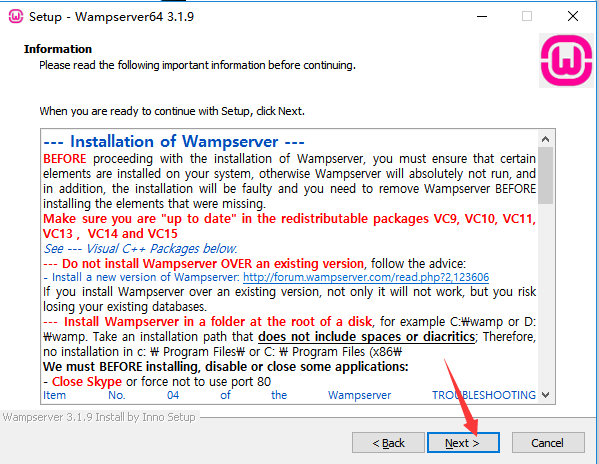Click 'See --- Visual C++ Packages below' italic text

(140, 249)
